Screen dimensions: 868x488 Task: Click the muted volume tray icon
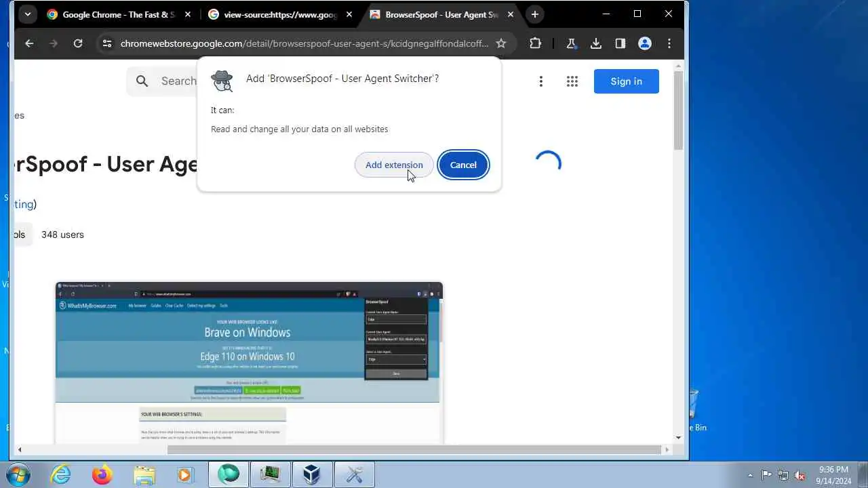click(x=800, y=475)
